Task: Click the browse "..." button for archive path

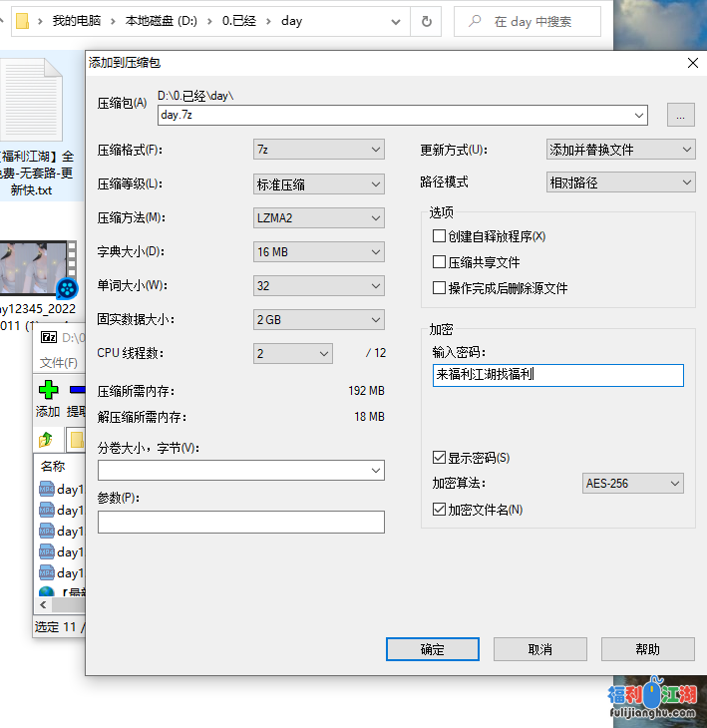Action: click(680, 115)
